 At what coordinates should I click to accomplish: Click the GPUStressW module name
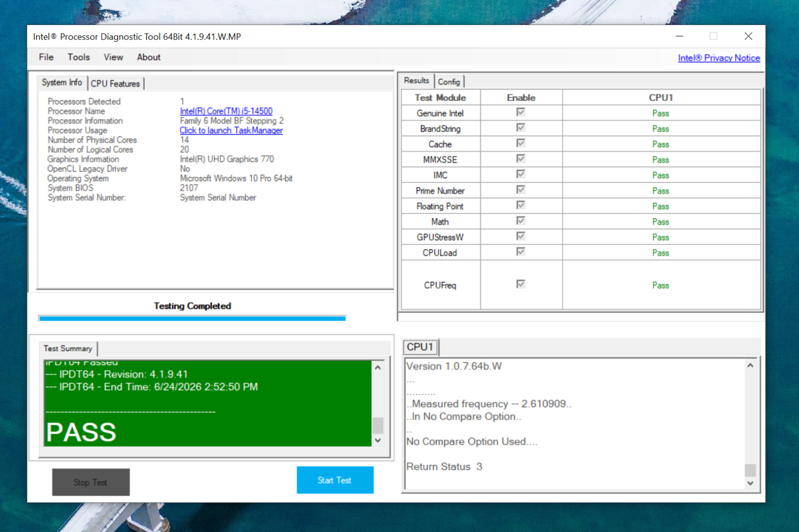point(440,238)
